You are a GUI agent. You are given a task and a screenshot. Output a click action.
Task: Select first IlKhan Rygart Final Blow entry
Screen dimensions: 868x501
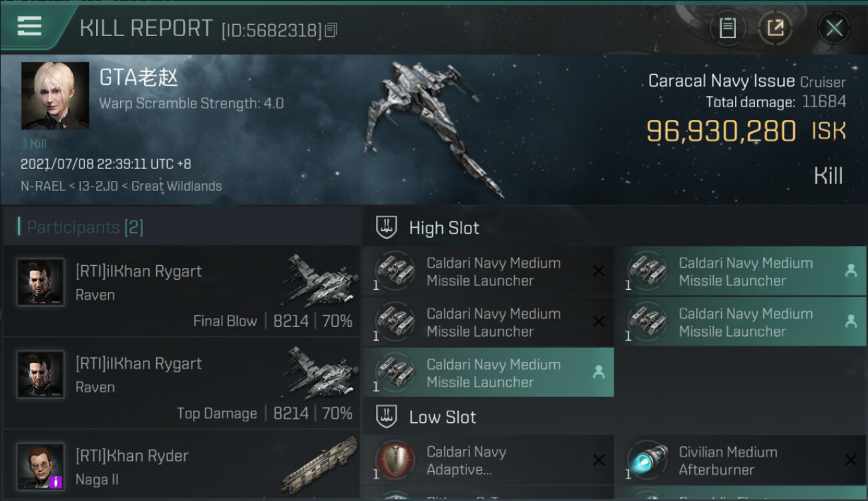(x=182, y=291)
